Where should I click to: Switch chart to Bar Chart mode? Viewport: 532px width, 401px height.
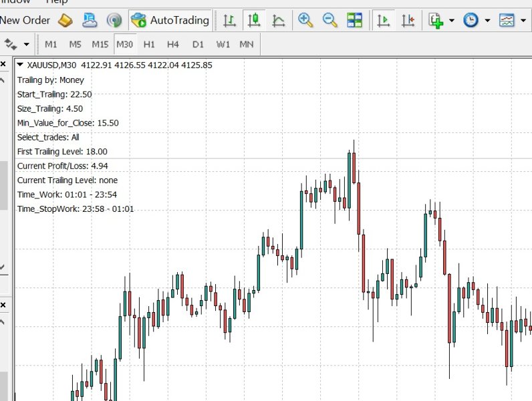pos(230,20)
